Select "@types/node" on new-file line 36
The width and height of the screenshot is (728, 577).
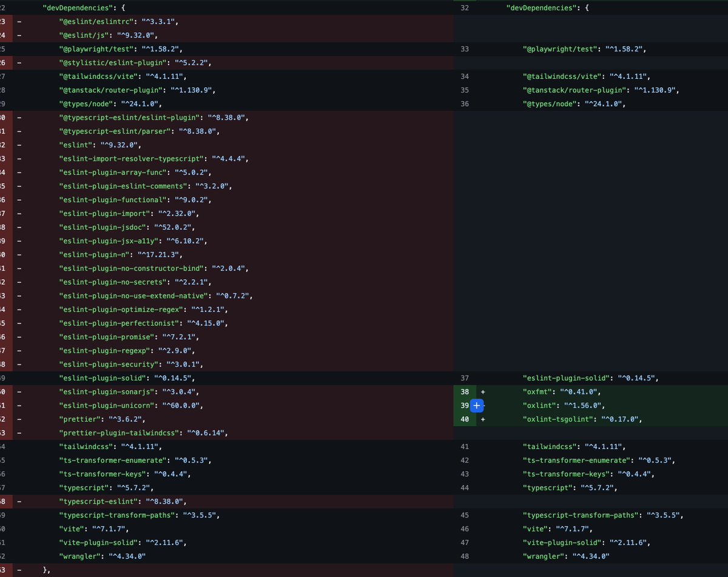point(551,104)
